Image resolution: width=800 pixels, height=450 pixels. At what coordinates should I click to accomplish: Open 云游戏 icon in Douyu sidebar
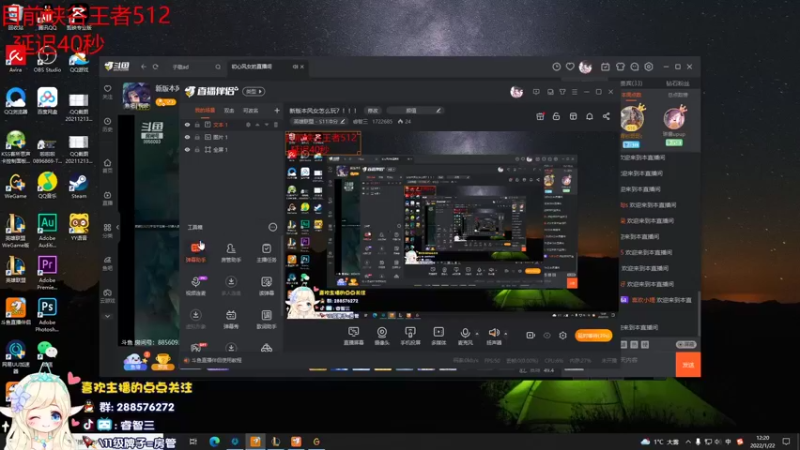point(108,295)
